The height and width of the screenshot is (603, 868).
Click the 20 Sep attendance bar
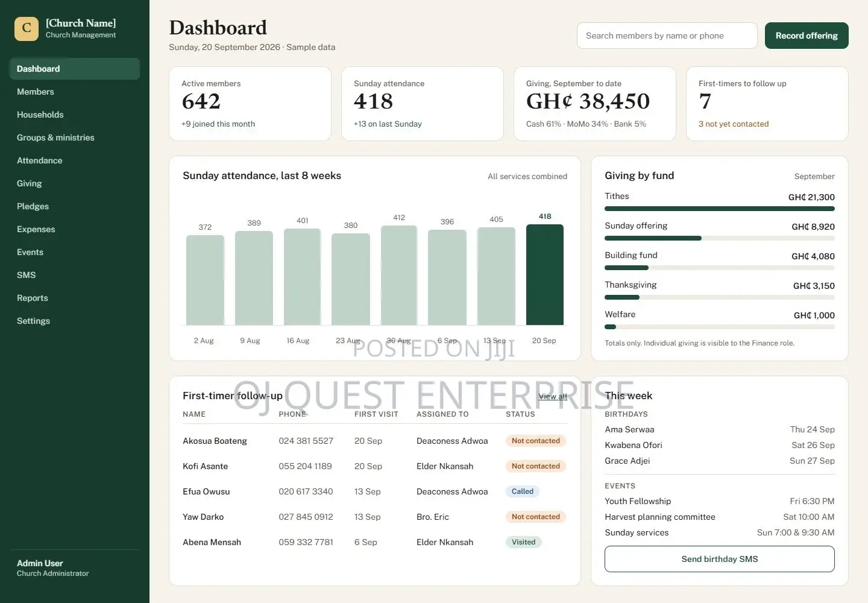(545, 275)
